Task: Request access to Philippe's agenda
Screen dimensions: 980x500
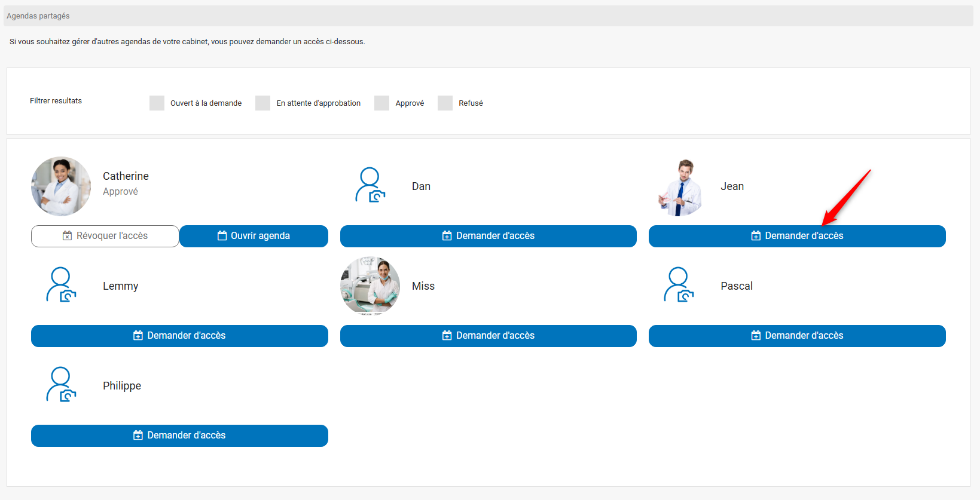Action: [179, 435]
